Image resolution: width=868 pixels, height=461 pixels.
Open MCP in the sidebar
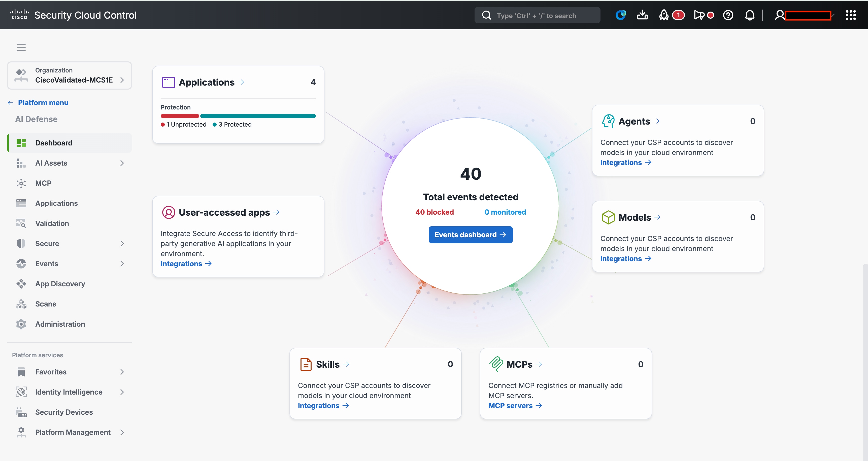point(70,183)
